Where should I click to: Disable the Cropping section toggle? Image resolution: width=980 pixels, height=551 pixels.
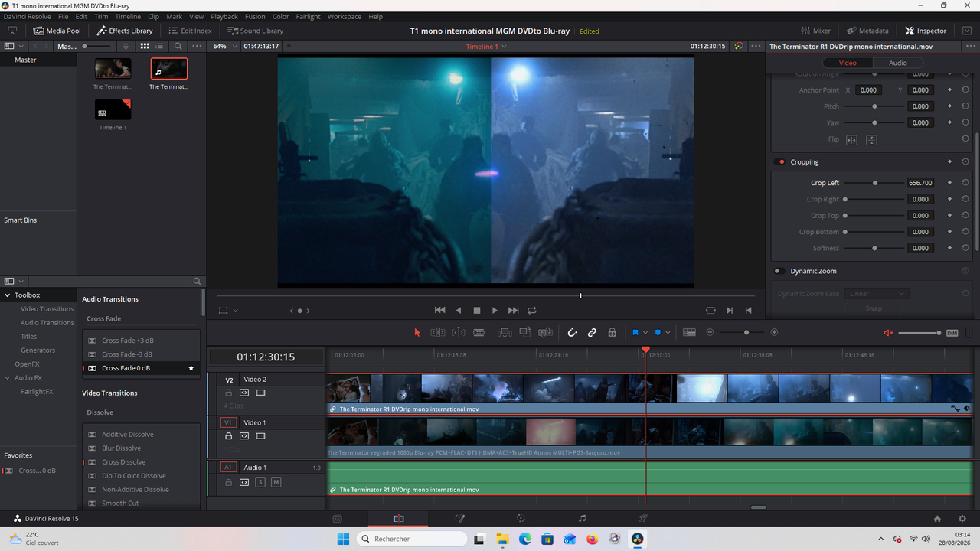coord(781,162)
